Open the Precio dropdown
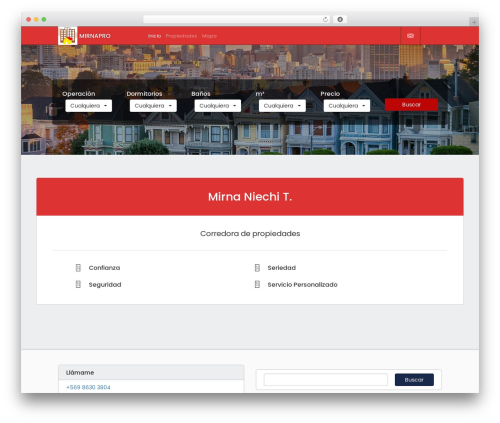 coord(347,106)
